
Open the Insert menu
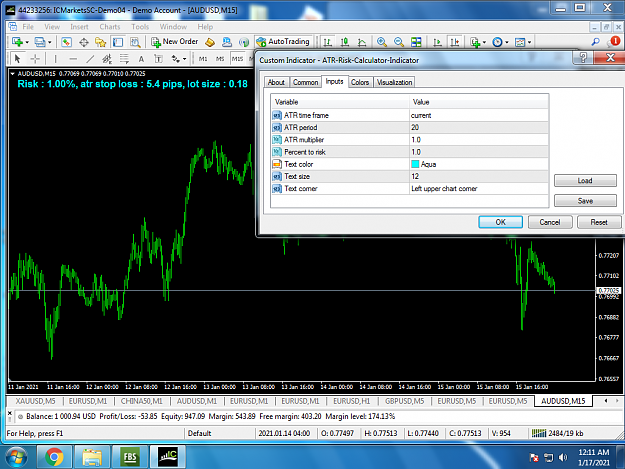coord(79,27)
